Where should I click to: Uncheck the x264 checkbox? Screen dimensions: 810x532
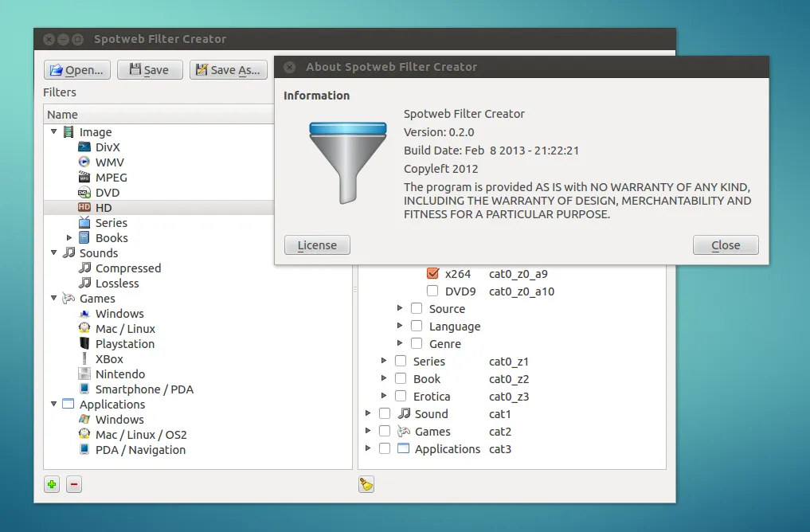[x=432, y=272]
